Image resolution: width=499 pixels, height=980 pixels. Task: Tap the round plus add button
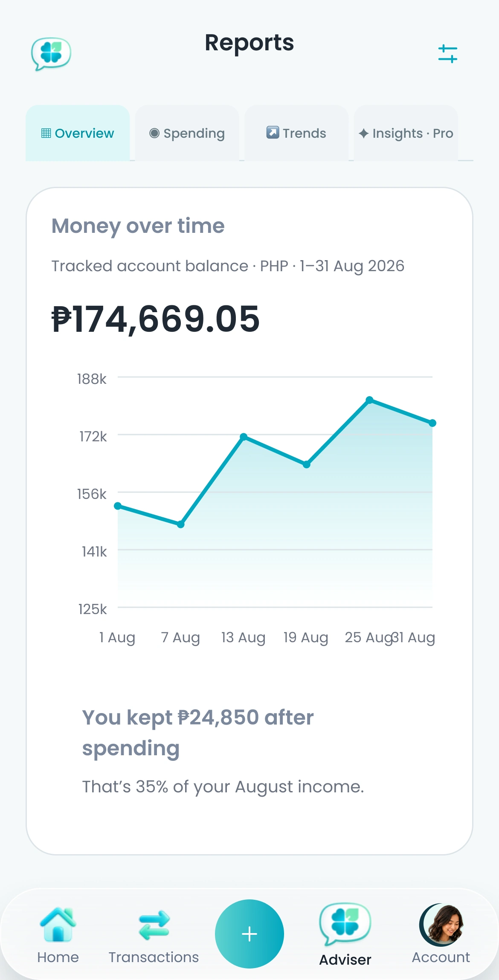pos(249,934)
